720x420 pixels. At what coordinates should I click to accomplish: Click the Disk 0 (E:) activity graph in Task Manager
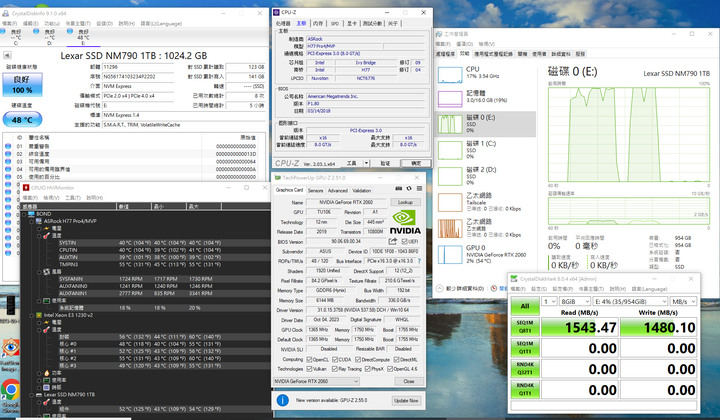click(x=629, y=134)
